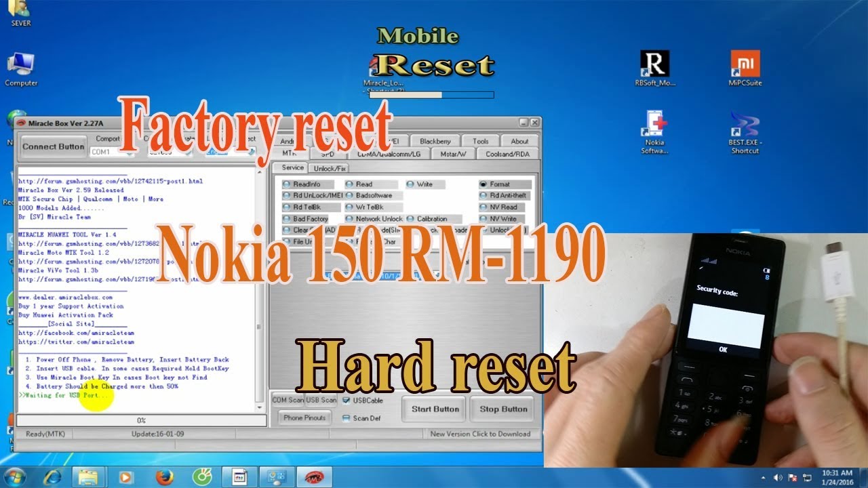Open the SEVER folder on desktop
Image resolution: width=868 pixels, height=488 pixels.
click(21, 13)
